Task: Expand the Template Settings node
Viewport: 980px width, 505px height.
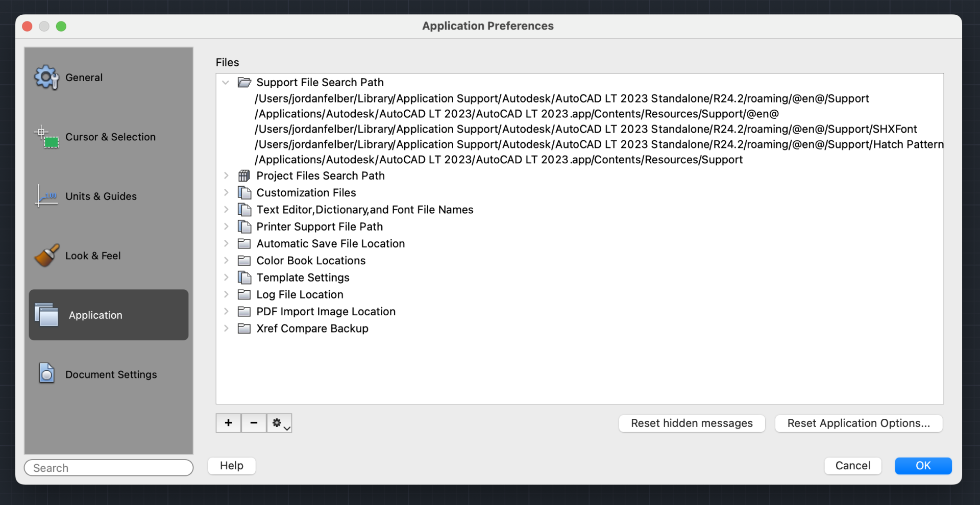Action: [x=226, y=277]
